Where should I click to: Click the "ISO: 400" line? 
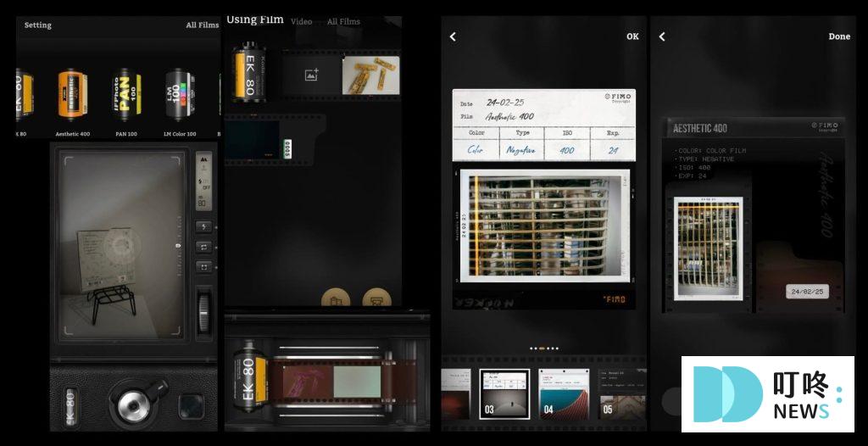[x=693, y=167]
